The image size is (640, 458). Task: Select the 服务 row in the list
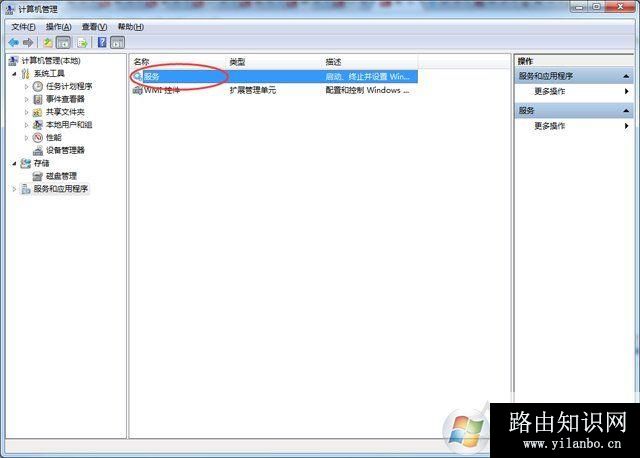tap(274, 76)
